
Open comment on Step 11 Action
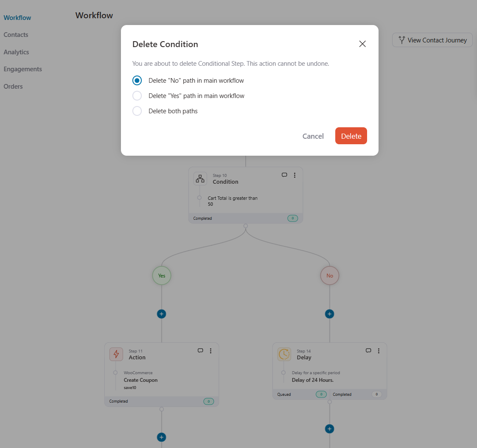(200, 350)
